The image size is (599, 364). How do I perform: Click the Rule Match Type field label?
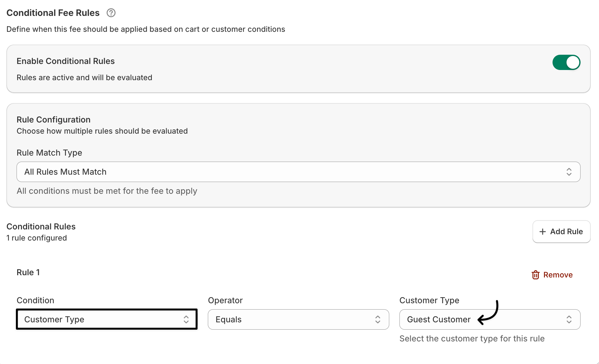tap(49, 153)
